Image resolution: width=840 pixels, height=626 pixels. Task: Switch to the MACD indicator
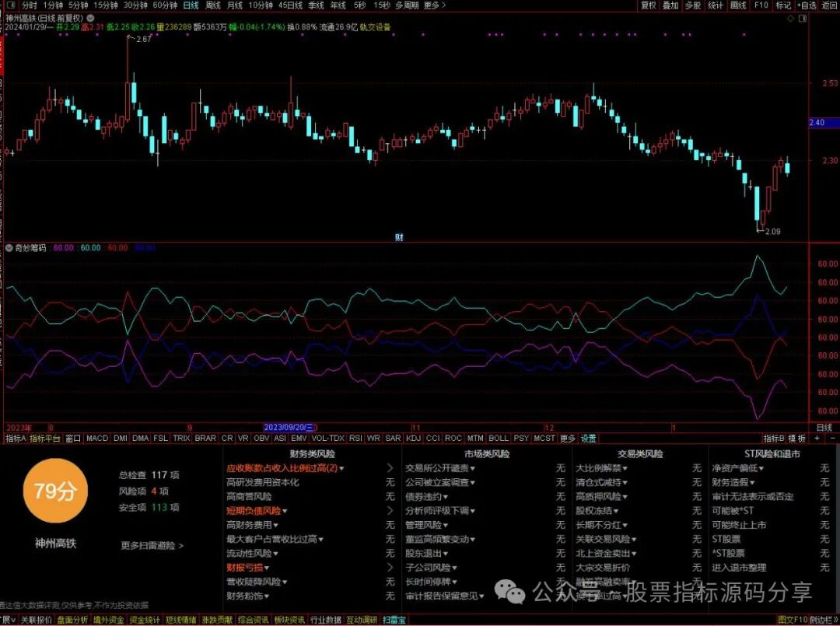pyautogui.click(x=97, y=438)
